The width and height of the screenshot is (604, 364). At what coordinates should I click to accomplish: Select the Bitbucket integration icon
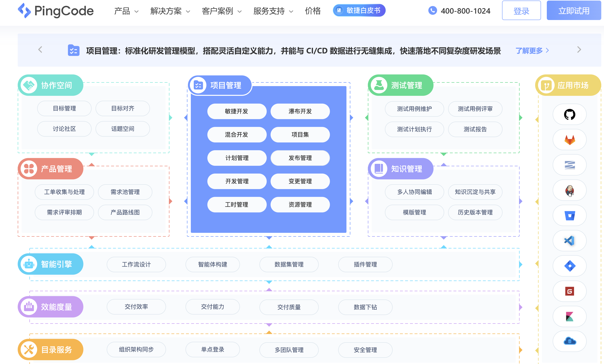point(569,215)
